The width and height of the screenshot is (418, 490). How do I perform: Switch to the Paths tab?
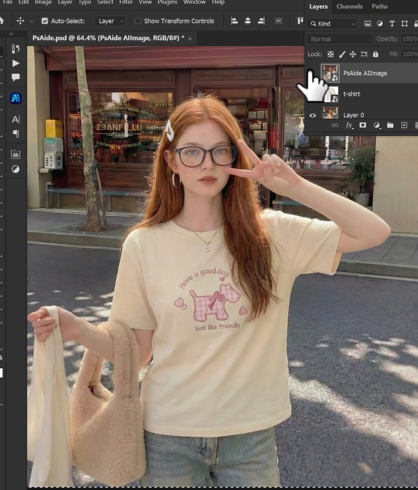tap(379, 6)
